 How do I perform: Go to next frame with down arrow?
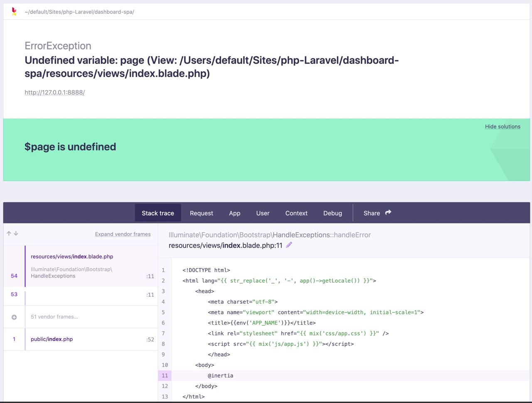point(16,234)
